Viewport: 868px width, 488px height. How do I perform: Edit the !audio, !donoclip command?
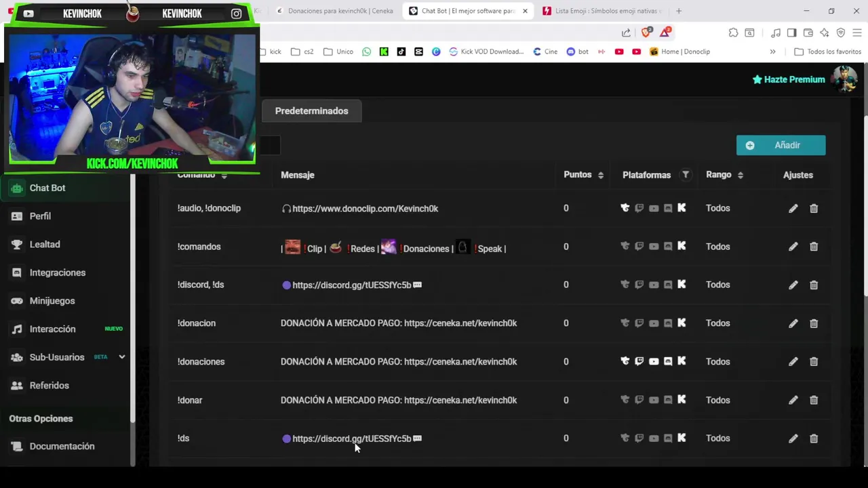tap(793, 209)
